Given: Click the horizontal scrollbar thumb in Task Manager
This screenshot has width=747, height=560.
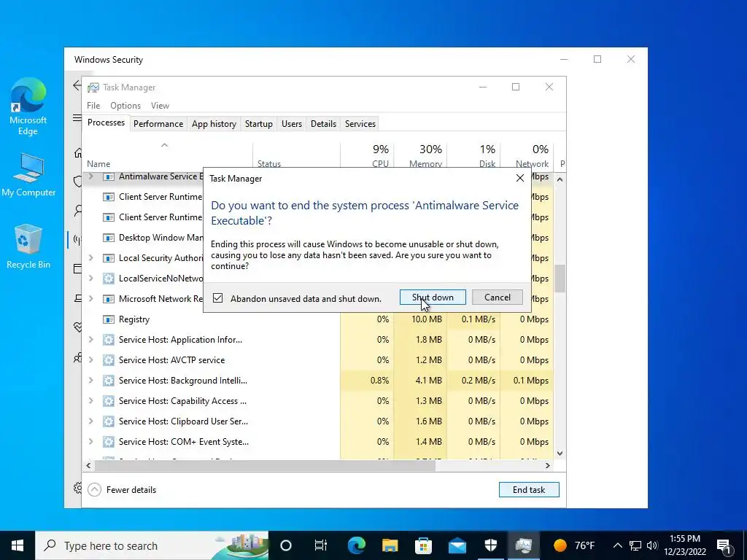Looking at the screenshot, I should pyautogui.click(x=265, y=465).
